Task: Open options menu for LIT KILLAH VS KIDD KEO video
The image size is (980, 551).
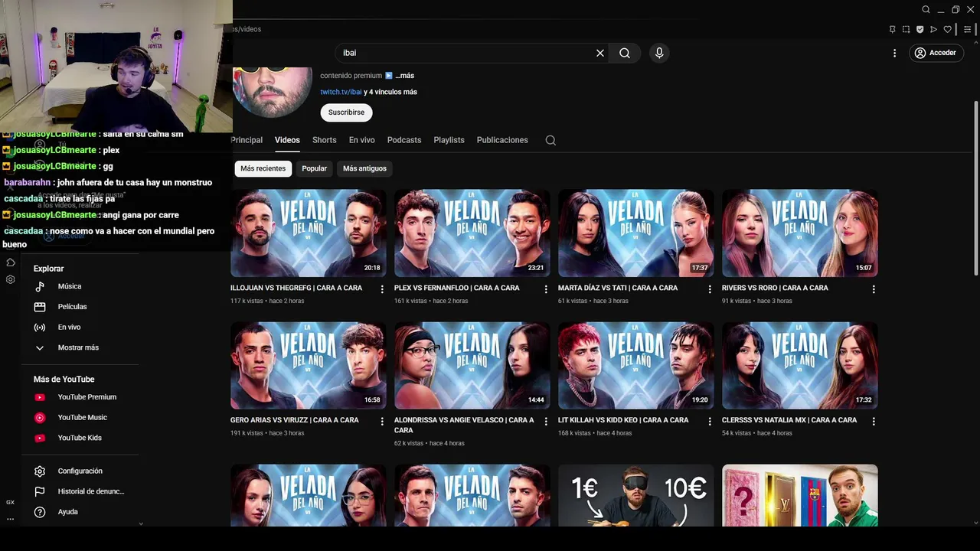Action: tap(710, 422)
